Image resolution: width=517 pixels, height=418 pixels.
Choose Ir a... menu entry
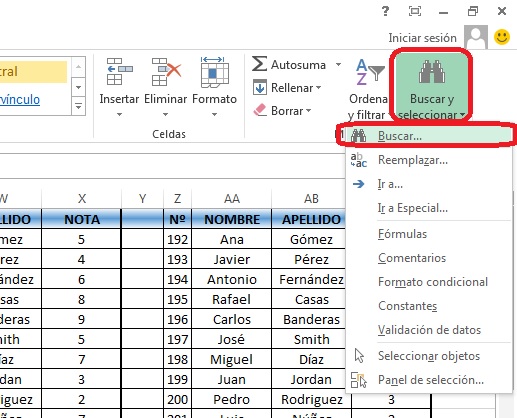(x=429, y=184)
